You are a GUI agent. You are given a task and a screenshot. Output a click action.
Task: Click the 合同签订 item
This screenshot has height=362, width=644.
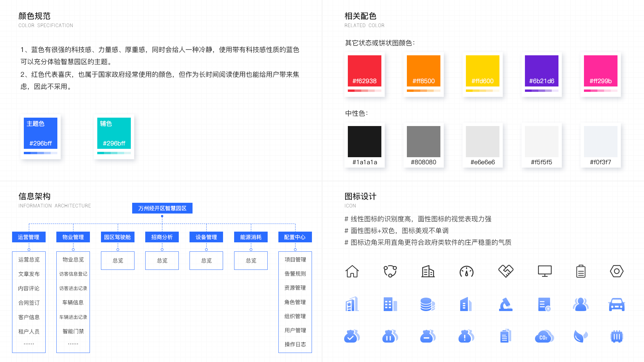tap(29, 303)
